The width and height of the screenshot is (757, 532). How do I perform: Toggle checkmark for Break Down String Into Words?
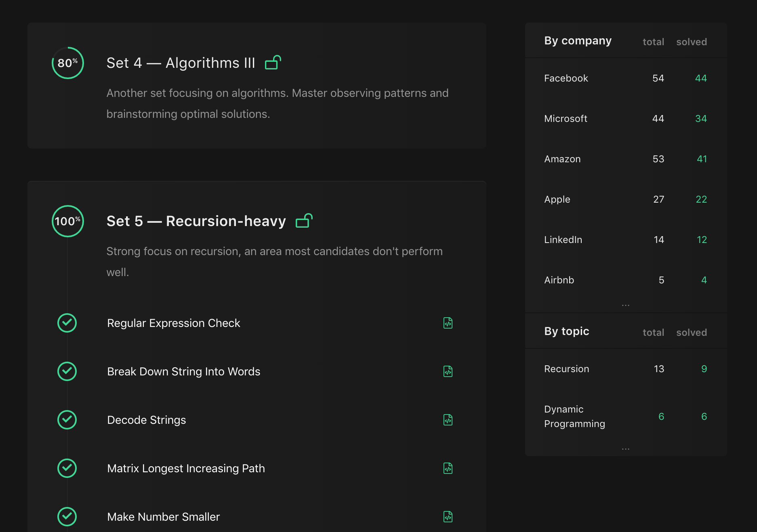67,371
